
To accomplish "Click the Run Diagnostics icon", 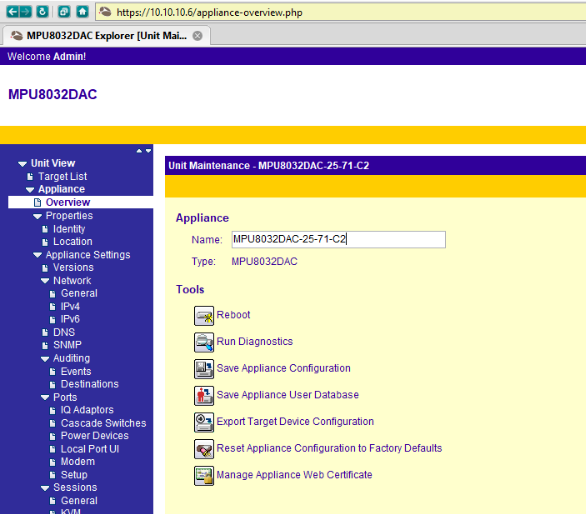I will click(204, 342).
